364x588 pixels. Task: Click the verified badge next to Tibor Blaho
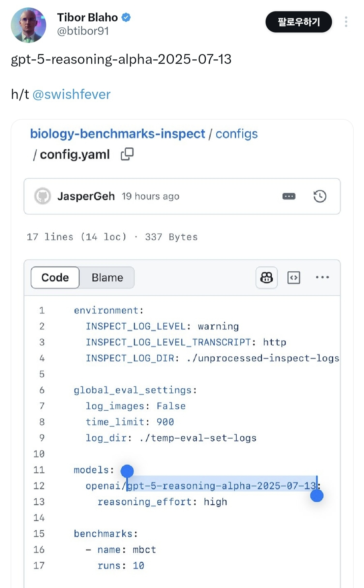tap(126, 17)
